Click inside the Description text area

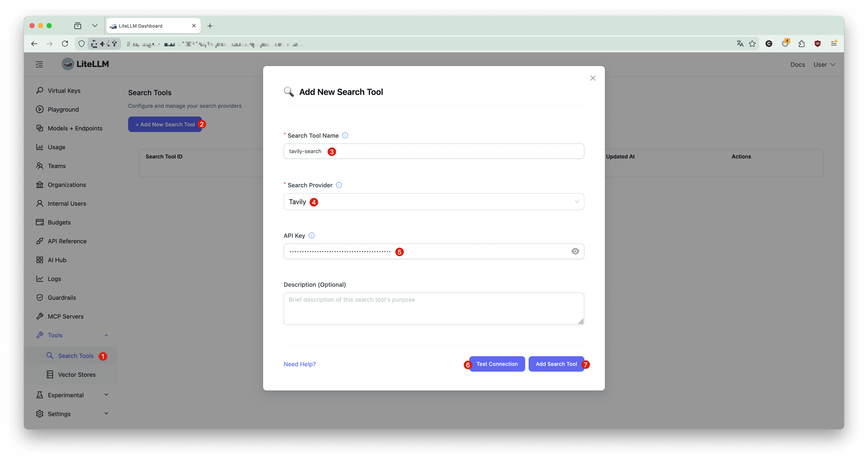click(x=434, y=309)
